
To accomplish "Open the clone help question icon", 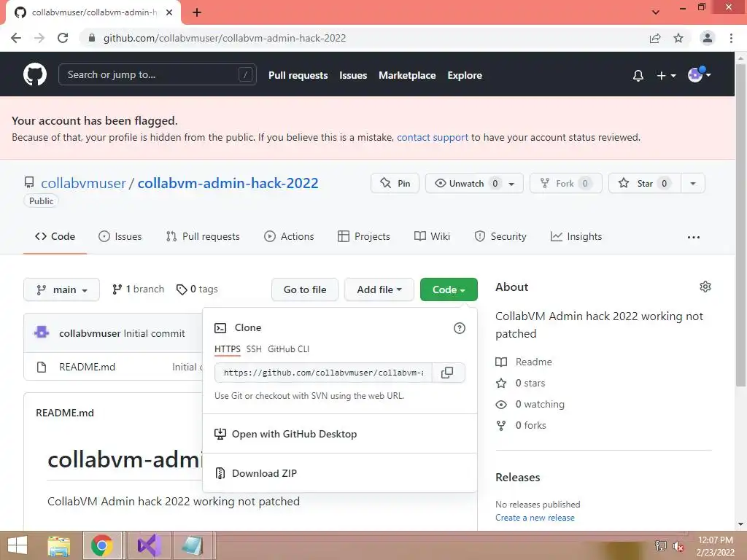I will click(x=460, y=328).
